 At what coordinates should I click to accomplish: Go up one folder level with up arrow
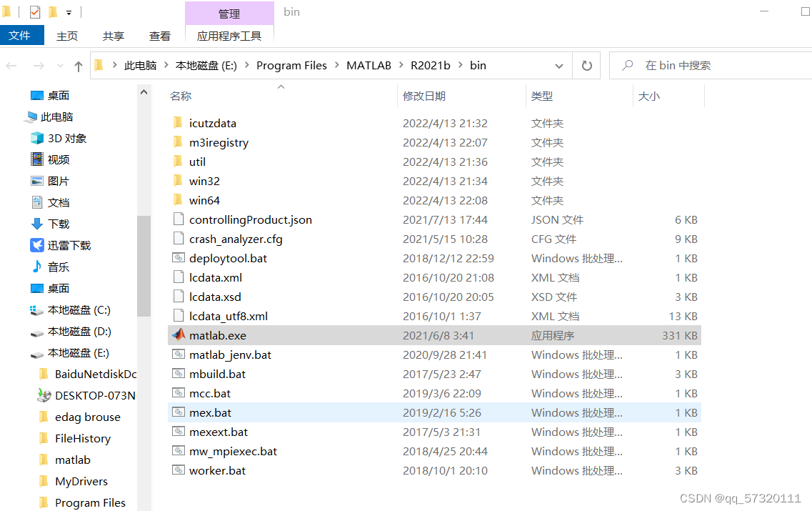pos(78,66)
